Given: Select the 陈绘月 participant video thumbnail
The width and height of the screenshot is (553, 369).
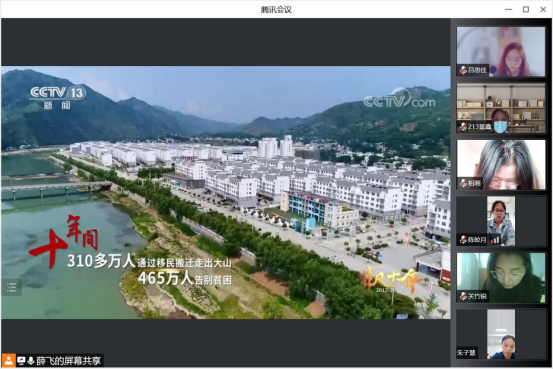Looking at the screenshot, I should click(501, 221).
